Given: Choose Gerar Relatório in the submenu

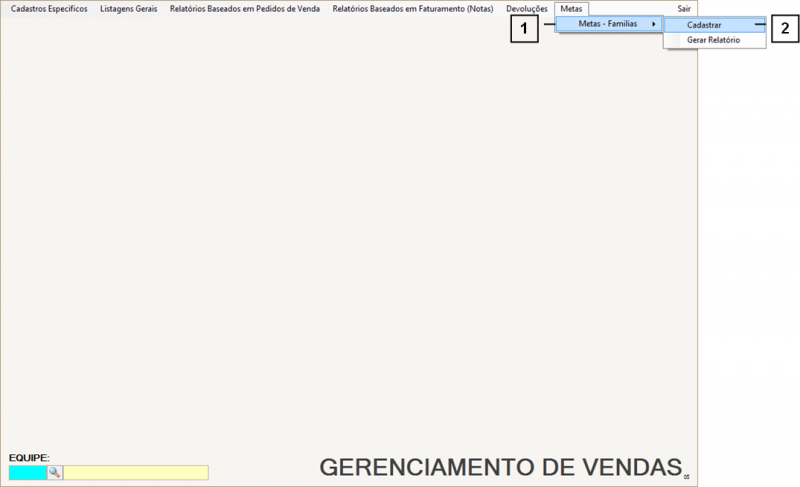Looking at the screenshot, I should coord(713,40).
